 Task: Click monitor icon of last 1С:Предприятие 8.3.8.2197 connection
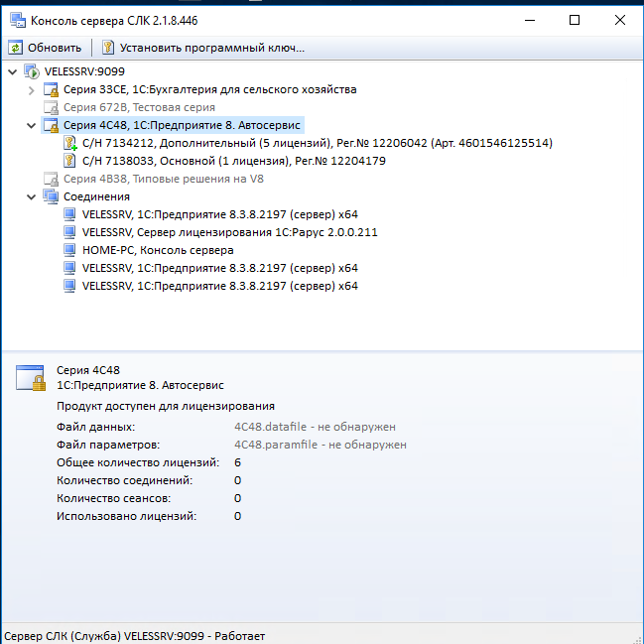(x=69, y=286)
